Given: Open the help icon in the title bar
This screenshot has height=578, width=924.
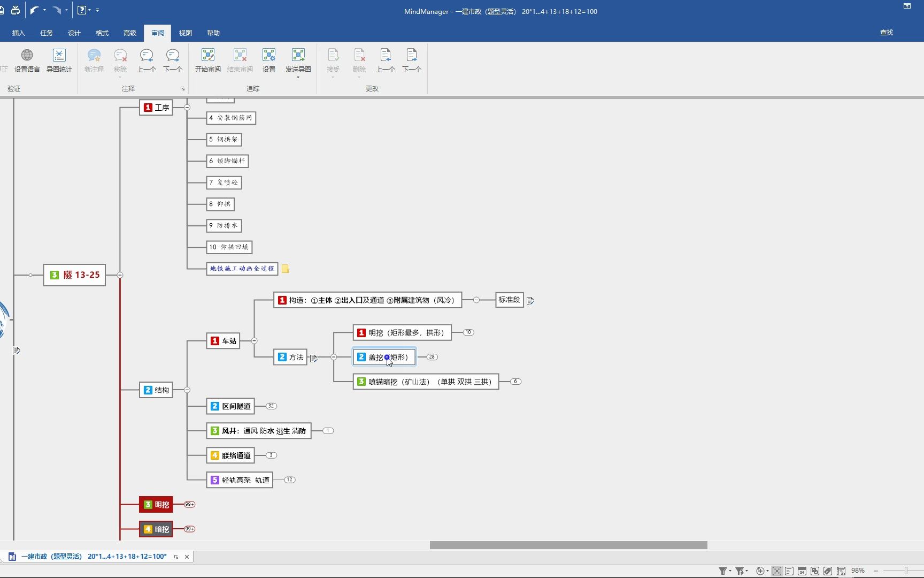Looking at the screenshot, I should [82, 10].
